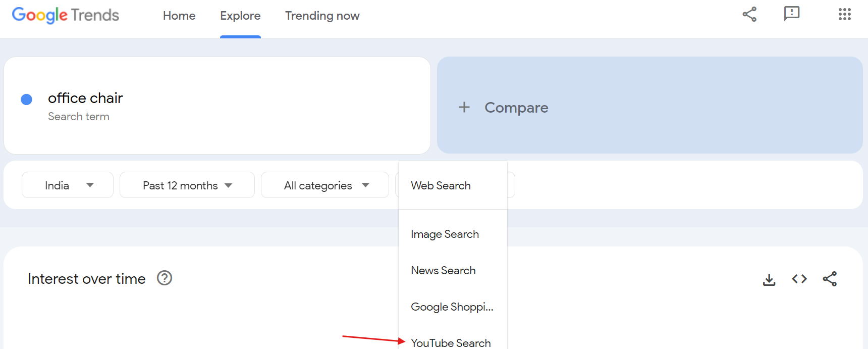
Task: Select Web Search at the top of the menu
Action: pyautogui.click(x=441, y=185)
